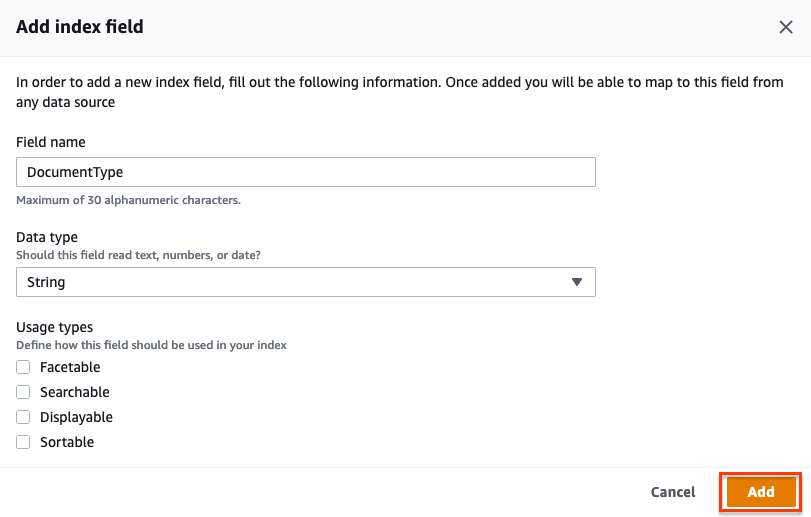This screenshot has width=811, height=517.
Task: Click the Cancel button
Action: pyautogui.click(x=673, y=492)
